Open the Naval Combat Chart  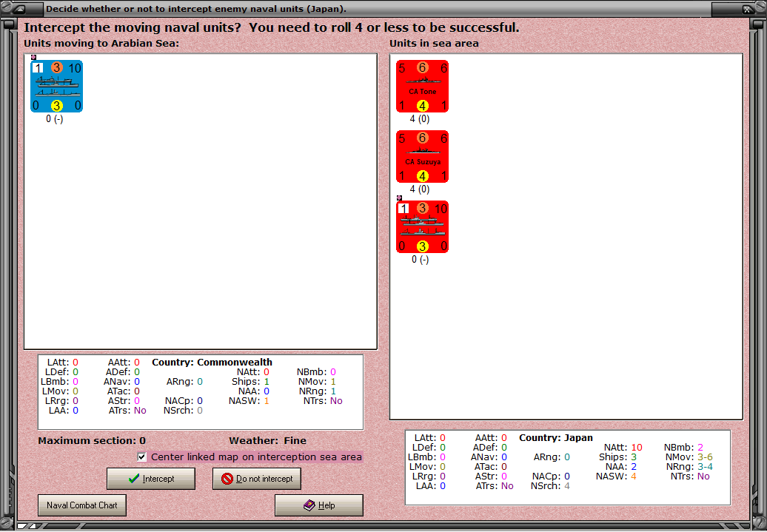coord(82,505)
